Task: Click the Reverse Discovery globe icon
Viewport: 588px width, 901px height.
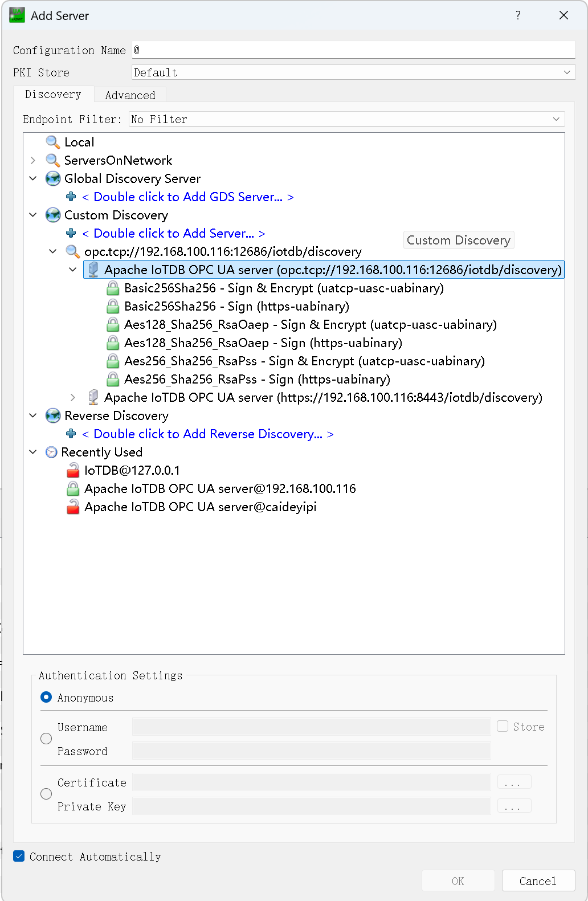Action: [x=53, y=415]
